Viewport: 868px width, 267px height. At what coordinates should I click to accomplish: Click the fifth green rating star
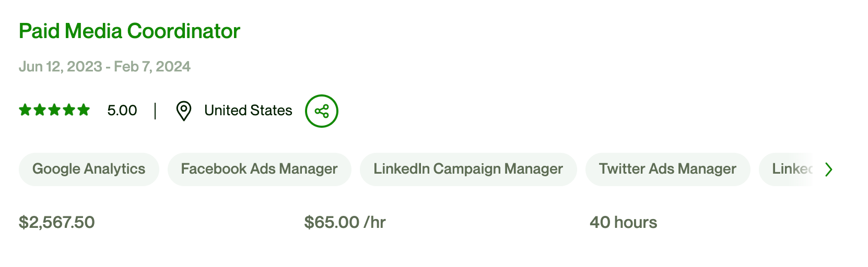[84, 110]
